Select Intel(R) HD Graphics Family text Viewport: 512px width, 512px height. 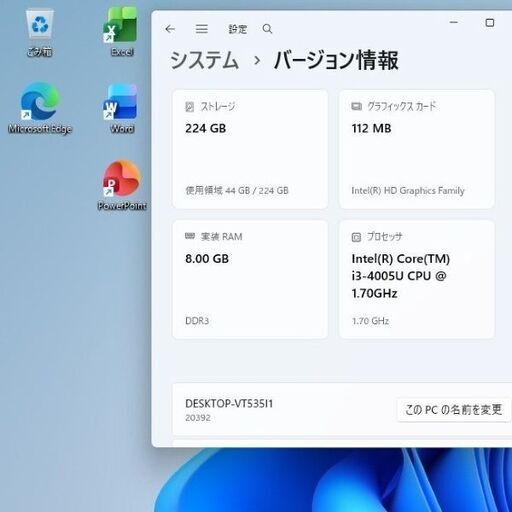pyautogui.click(x=408, y=190)
